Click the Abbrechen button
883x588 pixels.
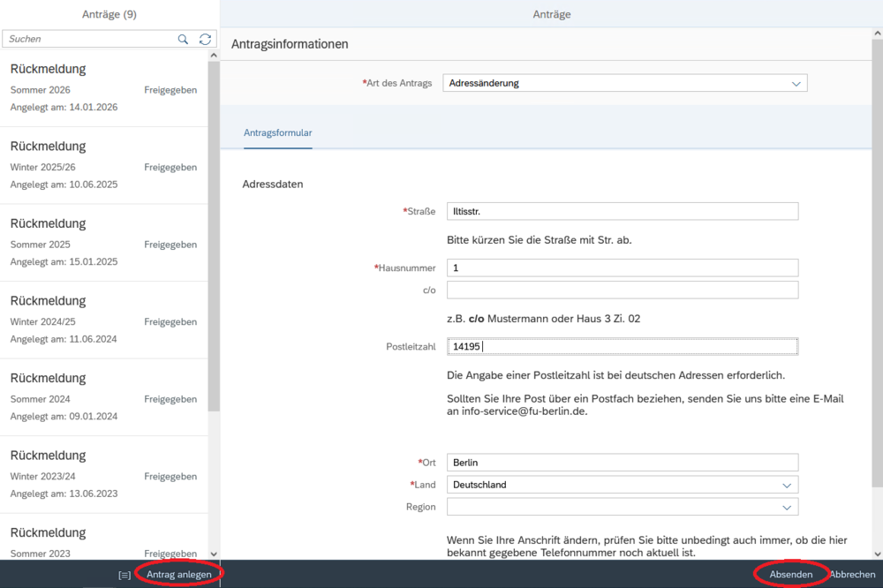tap(853, 575)
